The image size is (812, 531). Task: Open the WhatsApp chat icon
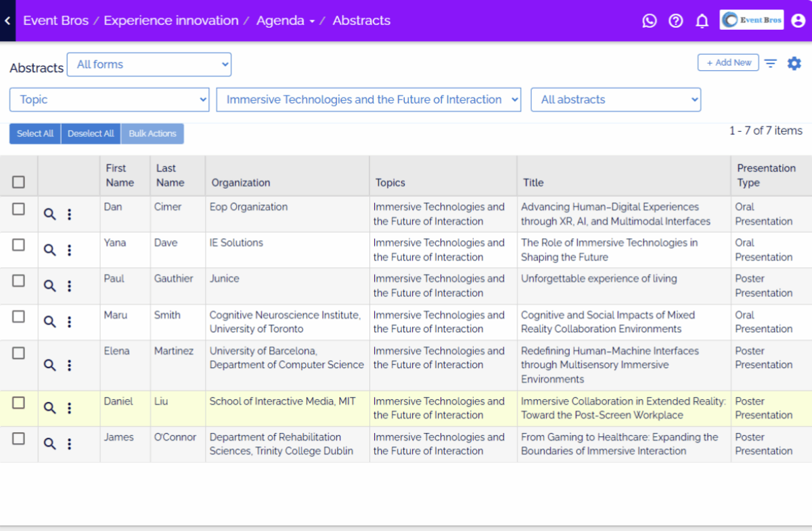coord(650,21)
